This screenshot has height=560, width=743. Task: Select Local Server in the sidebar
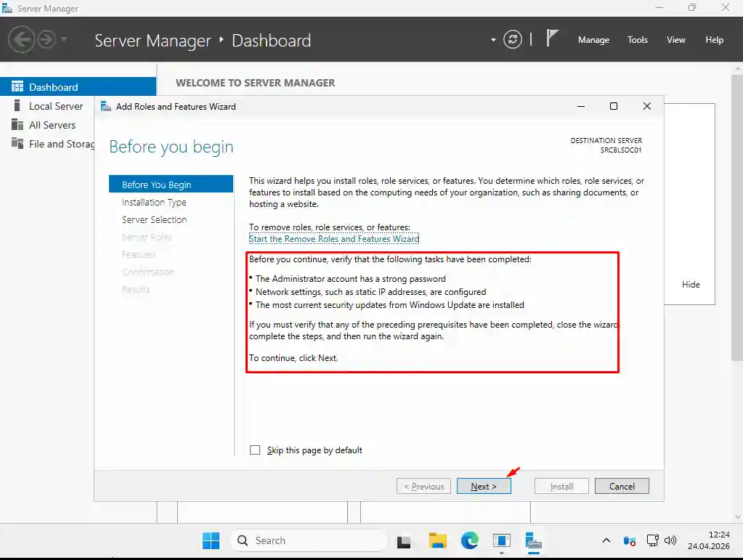coord(56,106)
